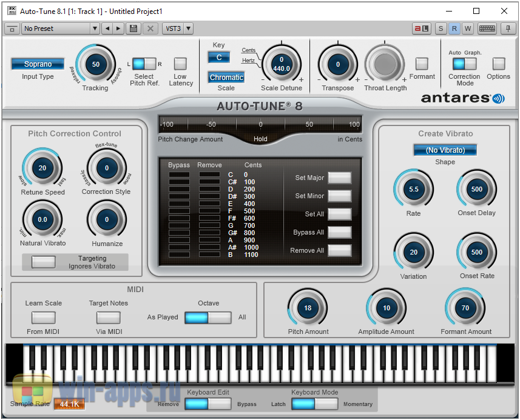Click the Bypass All button
The width and height of the screenshot is (520, 420).
340,233
